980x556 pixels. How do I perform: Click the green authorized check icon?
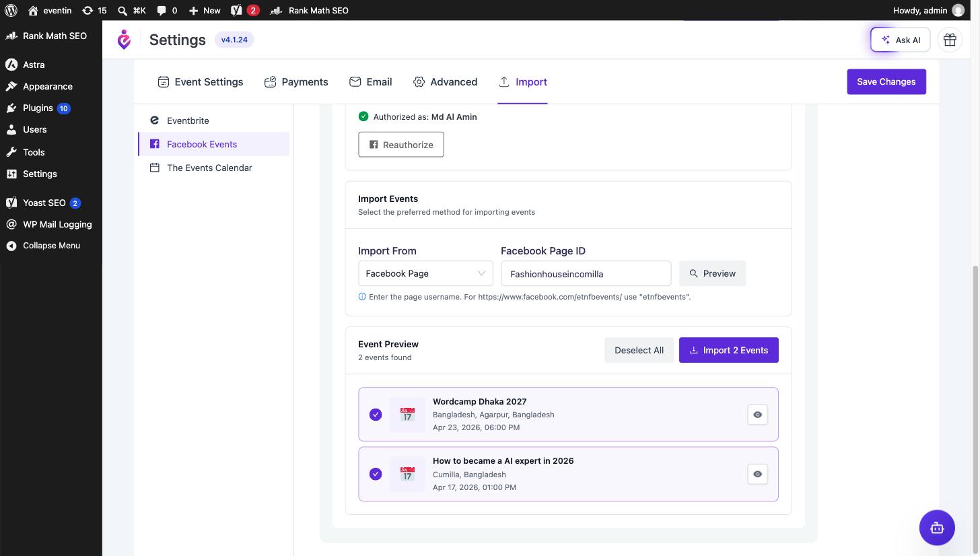(x=363, y=116)
